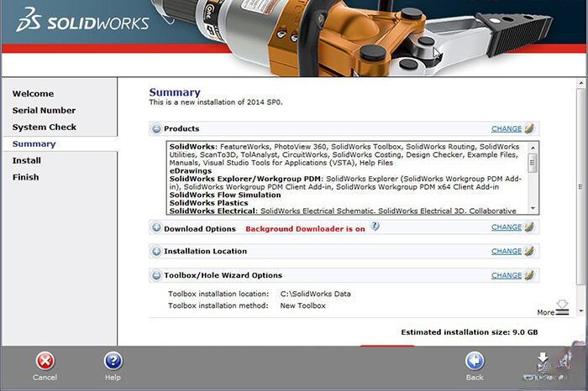Click 'Toolbox installation location:' label
The image size is (588, 391).
(218, 294)
